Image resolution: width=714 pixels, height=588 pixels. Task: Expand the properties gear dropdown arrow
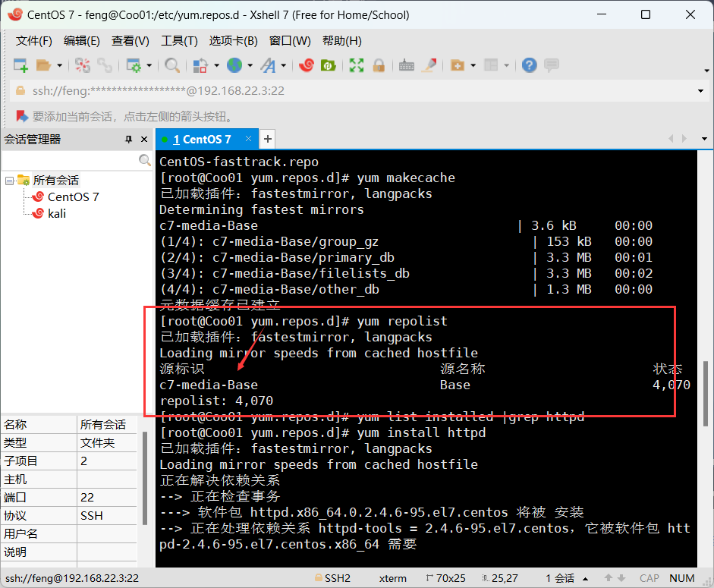pyautogui.click(x=149, y=65)
